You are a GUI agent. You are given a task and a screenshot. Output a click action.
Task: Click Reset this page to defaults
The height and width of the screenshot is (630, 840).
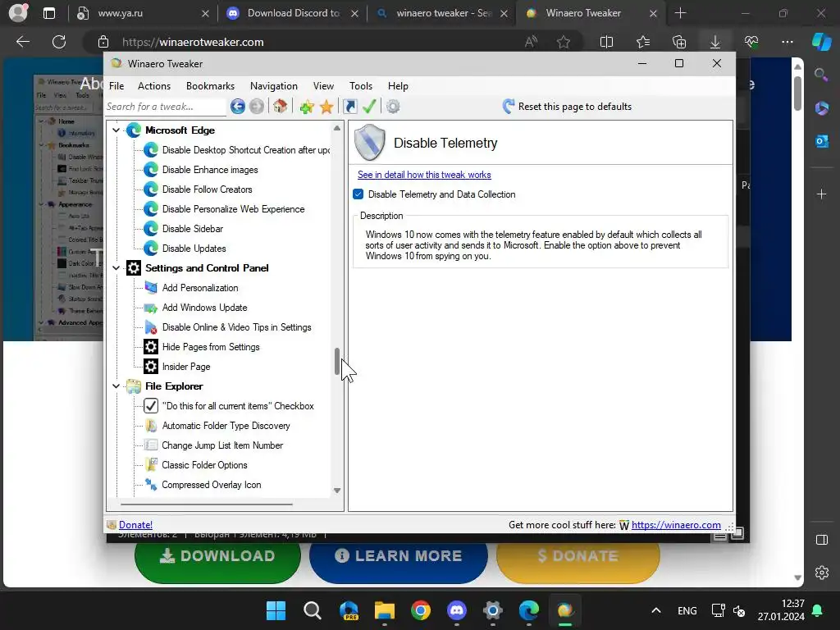click(575, 107)
